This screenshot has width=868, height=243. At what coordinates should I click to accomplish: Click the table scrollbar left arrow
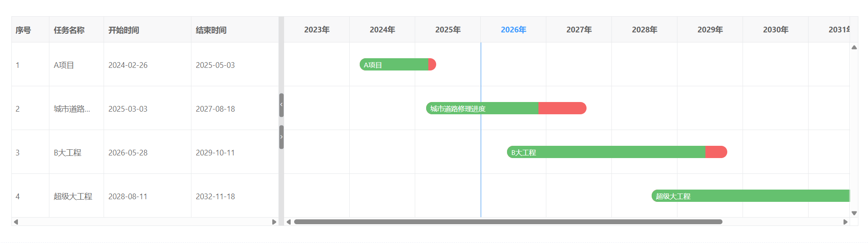pyautogui.click(x=16, y=222)
